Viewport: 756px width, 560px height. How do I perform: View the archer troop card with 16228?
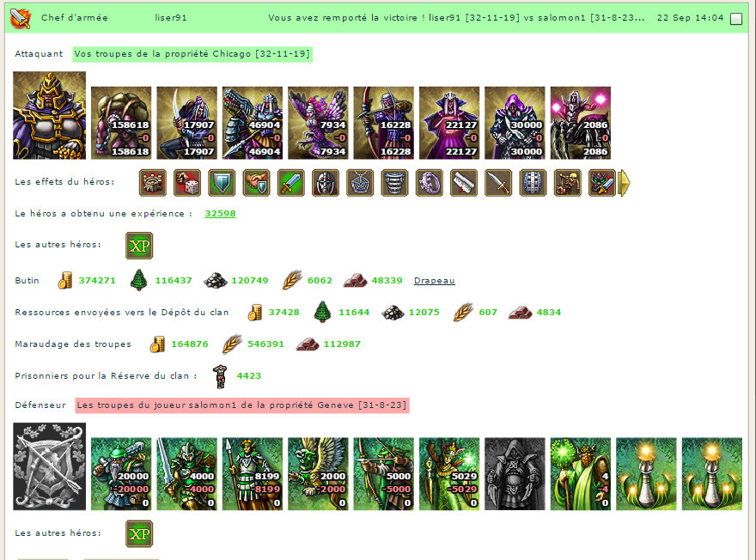(x=383, y=123)
